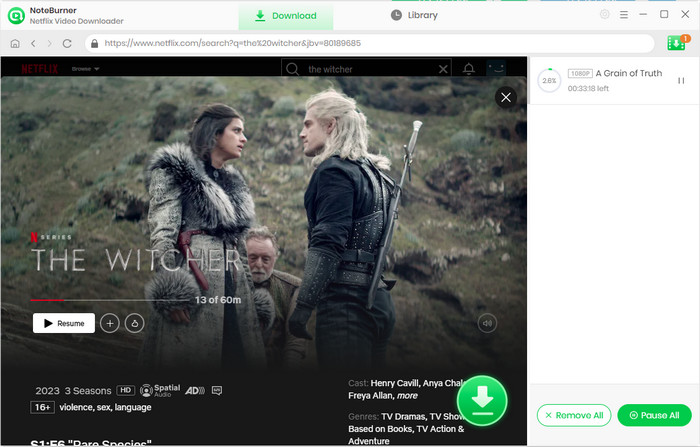Go to the home page icon
Image resolution: width=700 pixels, height=447 pixels.
[x=15, y=43]
